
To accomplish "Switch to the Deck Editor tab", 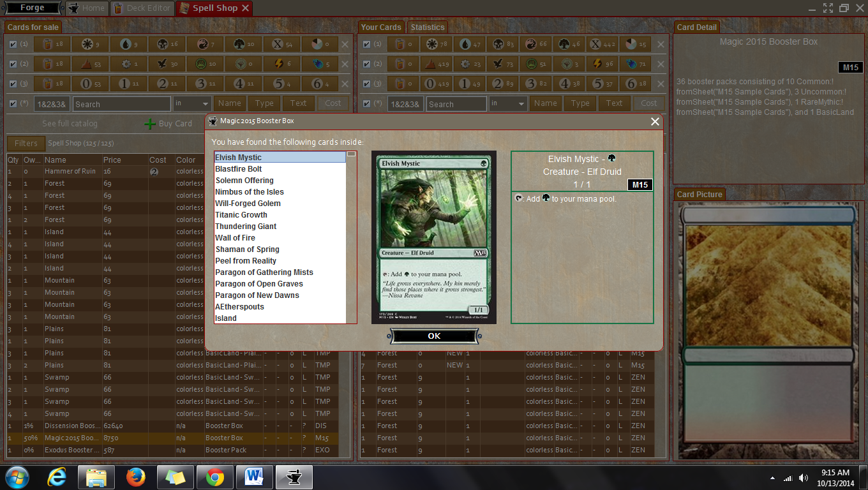I will point(142,8).
